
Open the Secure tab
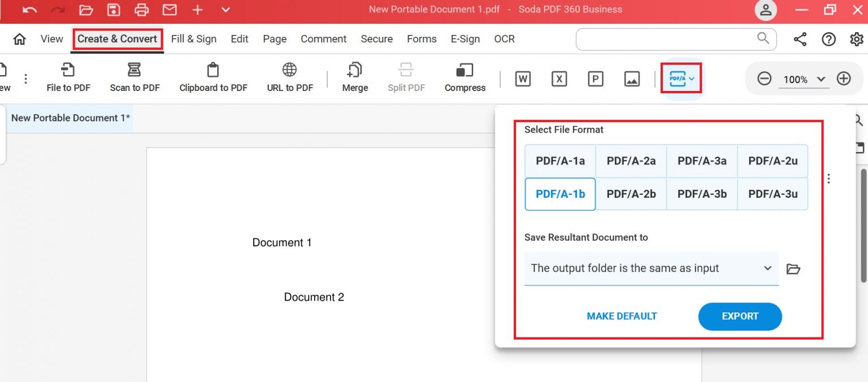click(377, 39)
